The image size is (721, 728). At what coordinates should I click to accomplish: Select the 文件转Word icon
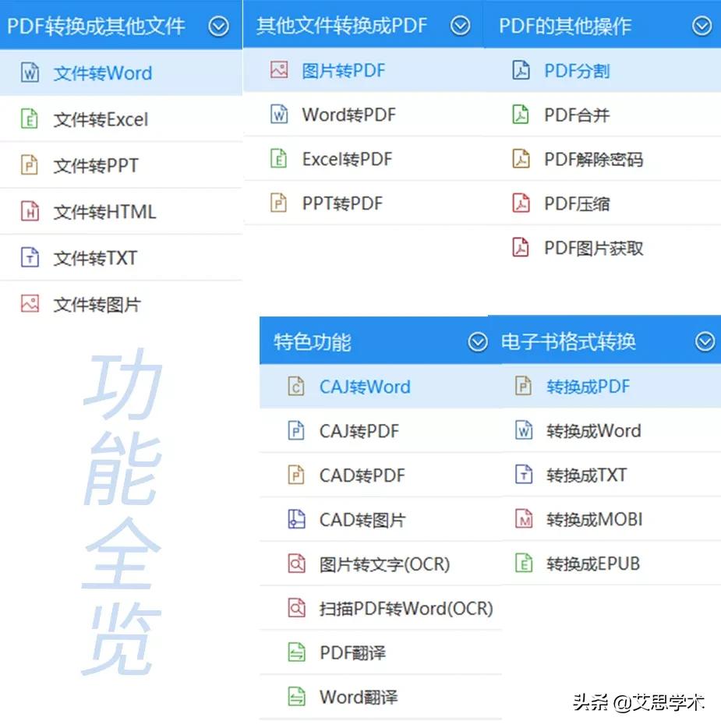tap(32, 72)
